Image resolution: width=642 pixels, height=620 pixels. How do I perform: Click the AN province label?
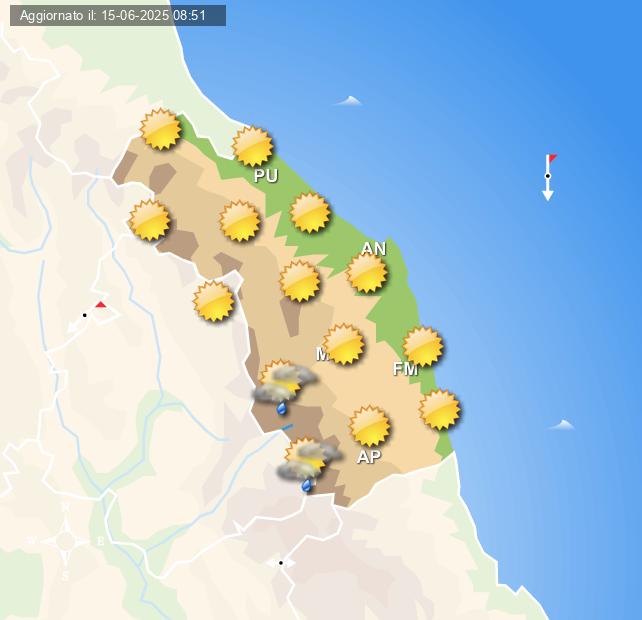click(374, 249)
